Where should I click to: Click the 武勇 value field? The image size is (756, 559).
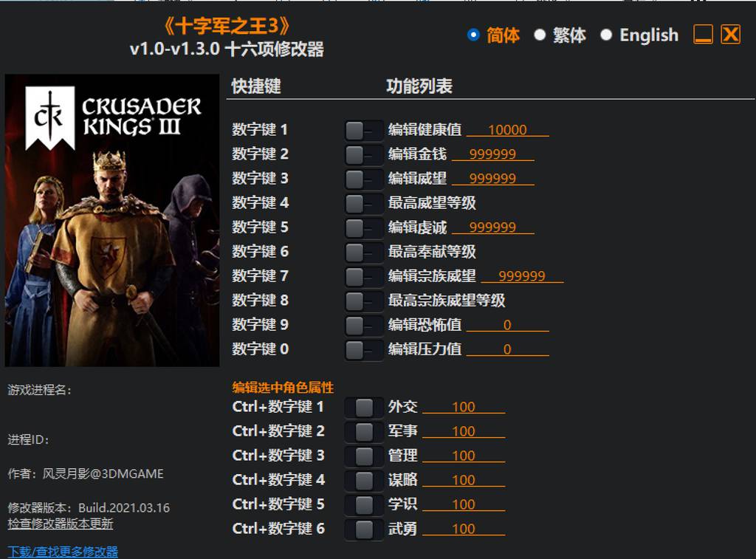coord(464,529)
